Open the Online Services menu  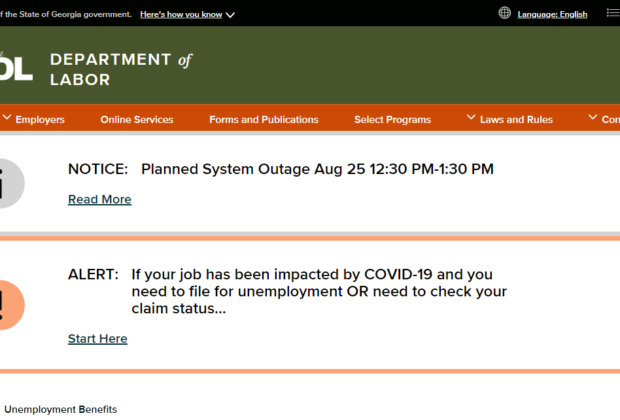tap(136, 120)
